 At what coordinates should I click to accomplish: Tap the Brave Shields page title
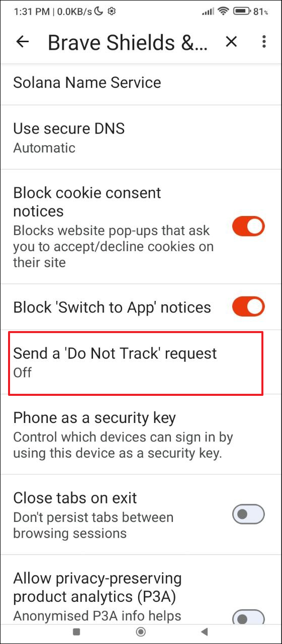pyautogui.click(x=127, y=43)
